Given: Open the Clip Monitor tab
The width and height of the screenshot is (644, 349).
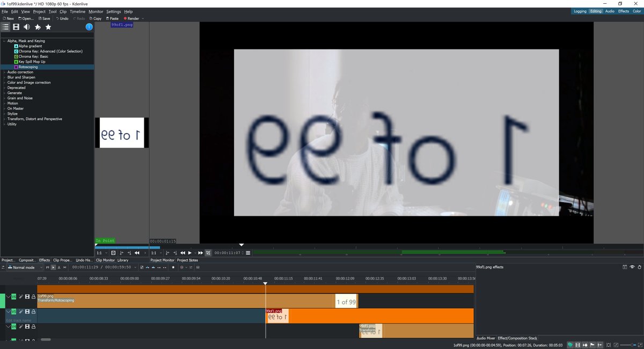Looking at the screenshot, I should [x=105, y=260].
